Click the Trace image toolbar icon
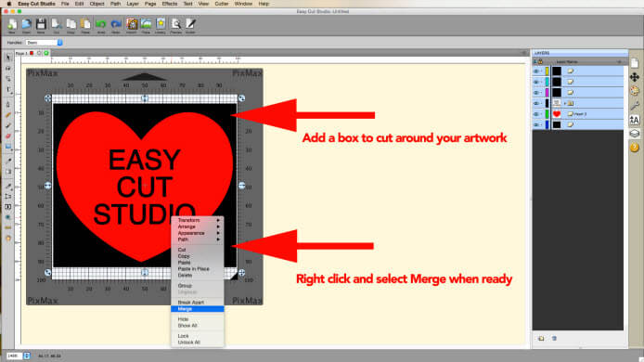Viewport: 644px width, 362px height. coord(147,25)
